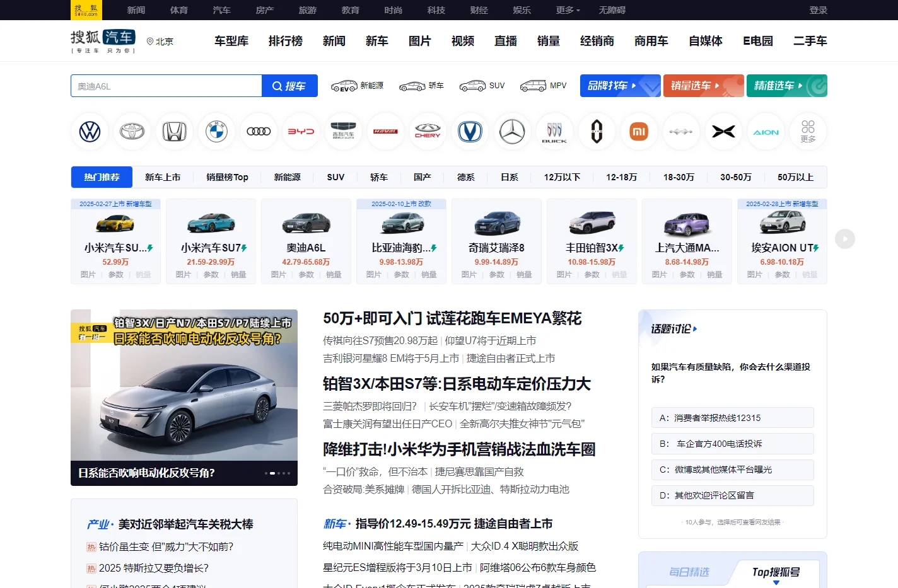Change the 北京 city location

(x=160, y=42)
